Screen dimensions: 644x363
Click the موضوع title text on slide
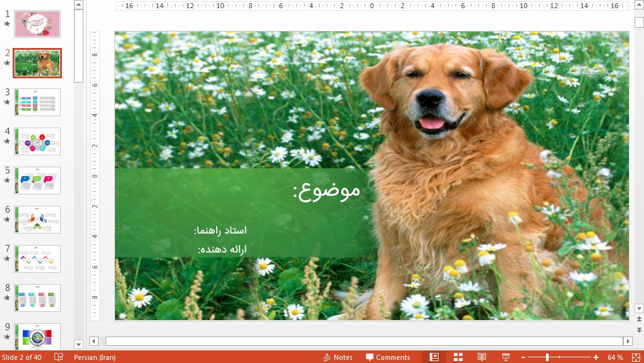326,189
